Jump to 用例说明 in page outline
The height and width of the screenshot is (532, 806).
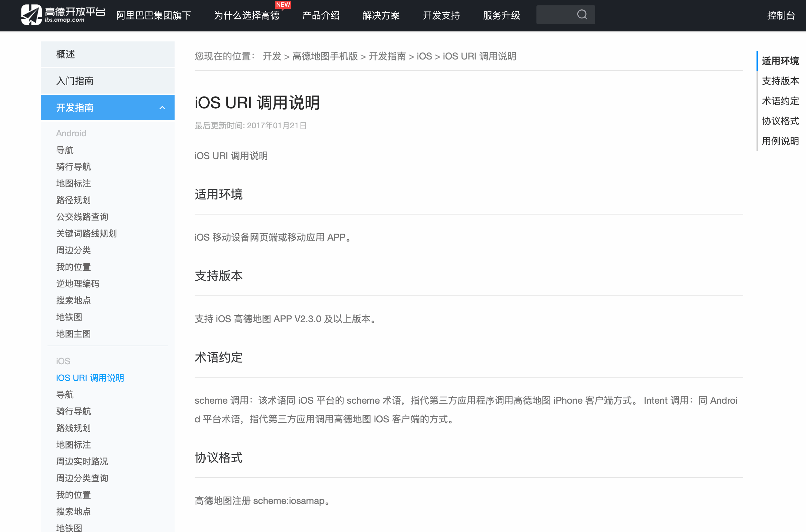[780, 141]
